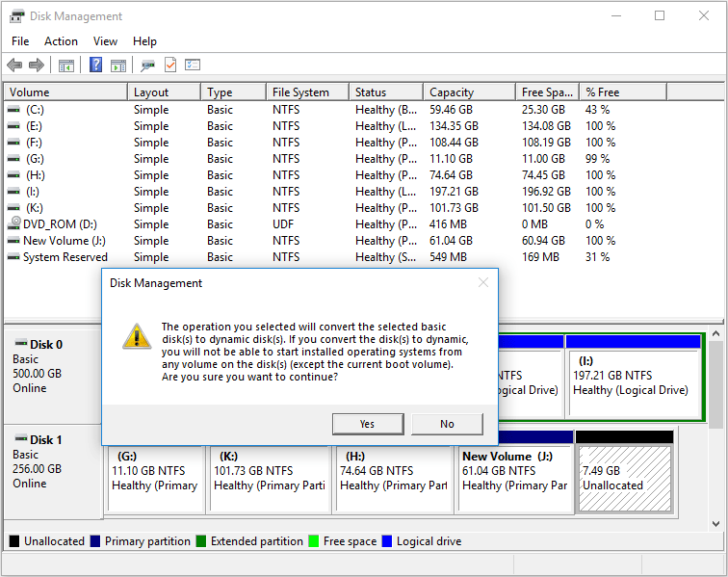Click the yellow warning icon in the dialog

136,336
